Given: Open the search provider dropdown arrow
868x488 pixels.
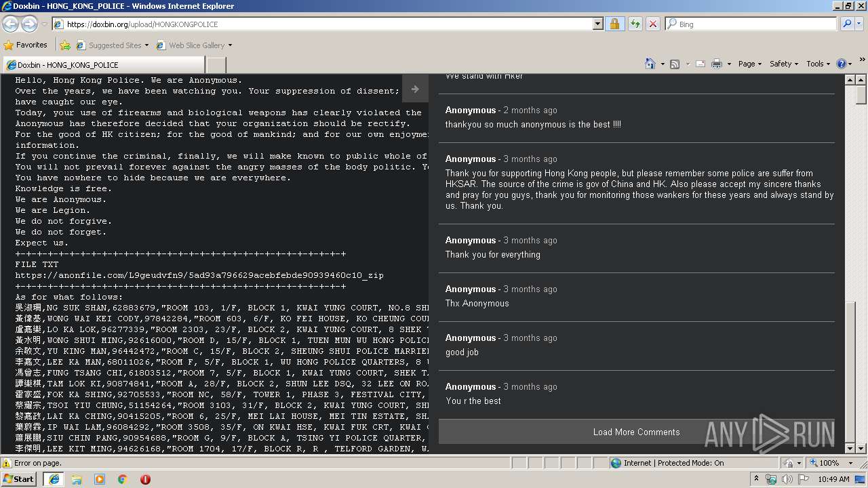Looking at the screenshot, I should [860, 24].
